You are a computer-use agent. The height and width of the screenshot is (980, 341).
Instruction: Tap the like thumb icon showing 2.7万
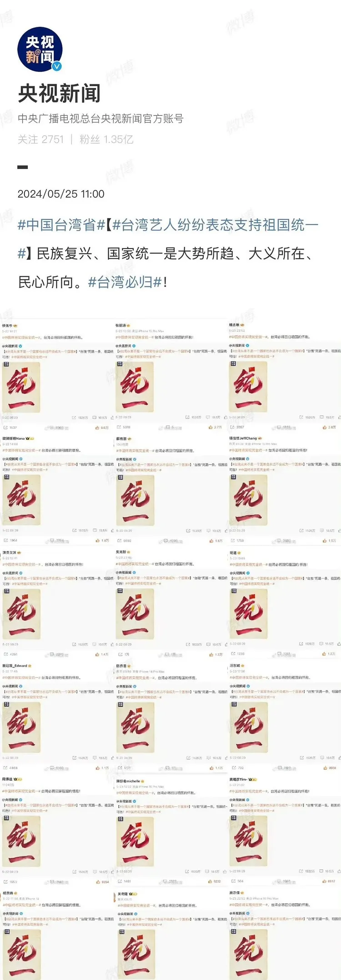tap(211, 428)
